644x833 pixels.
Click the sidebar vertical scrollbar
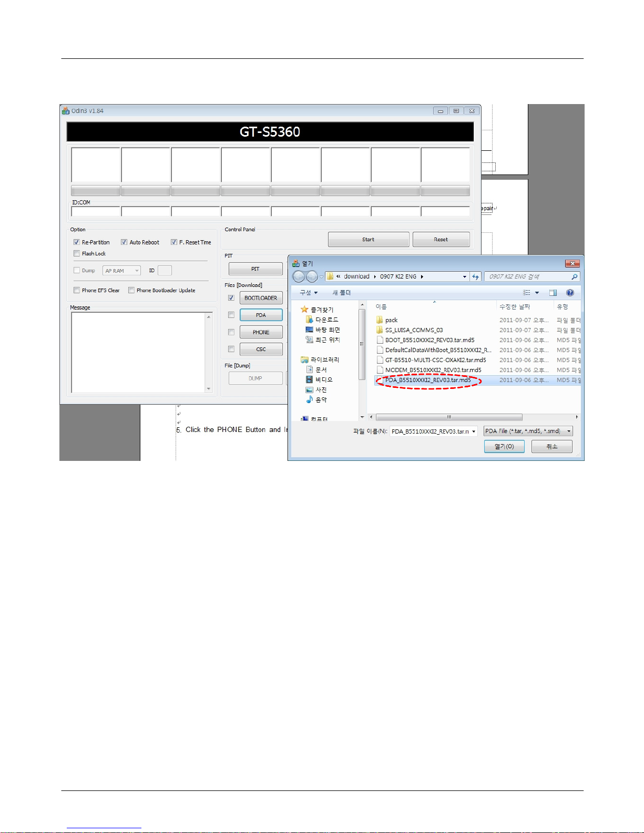362,344
